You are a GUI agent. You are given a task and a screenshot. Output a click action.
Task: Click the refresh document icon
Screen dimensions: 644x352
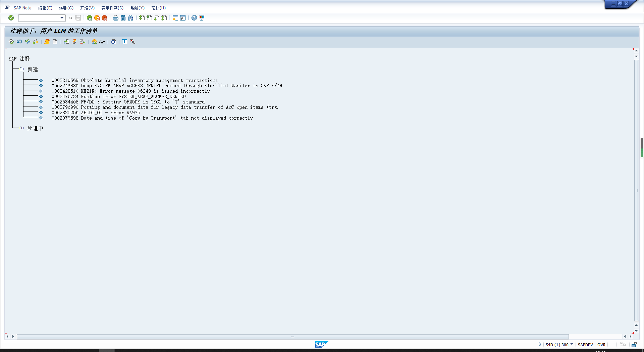tap(114, 42)
